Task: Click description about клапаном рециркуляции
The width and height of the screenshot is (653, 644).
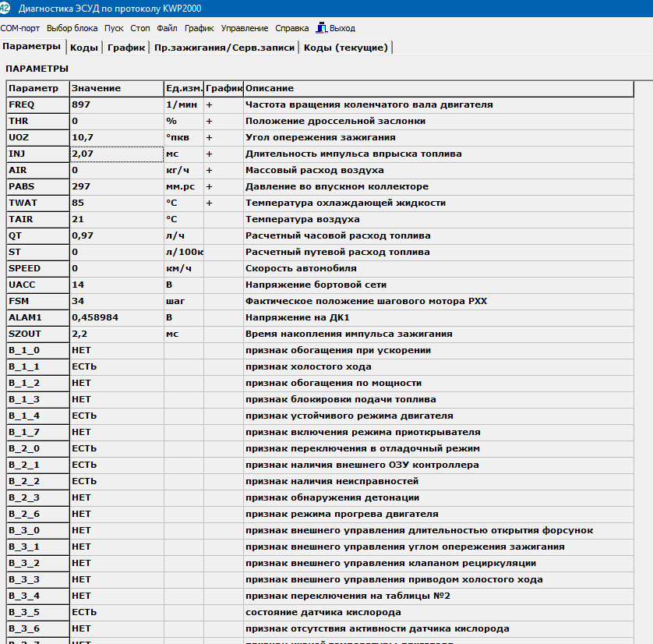Action: pyautogui.click(x=390, y=563)
